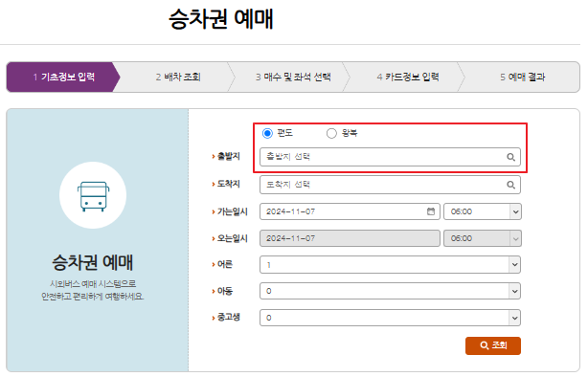Click the 승차권 예매 title in left panel
Viewport: 588px width, 377px height.
click(92, 262)
